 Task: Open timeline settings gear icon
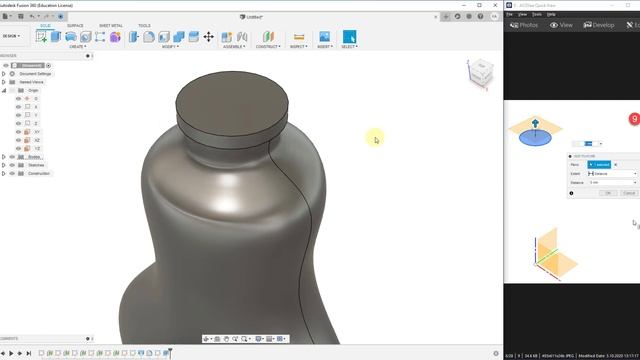tap(496, 353)
